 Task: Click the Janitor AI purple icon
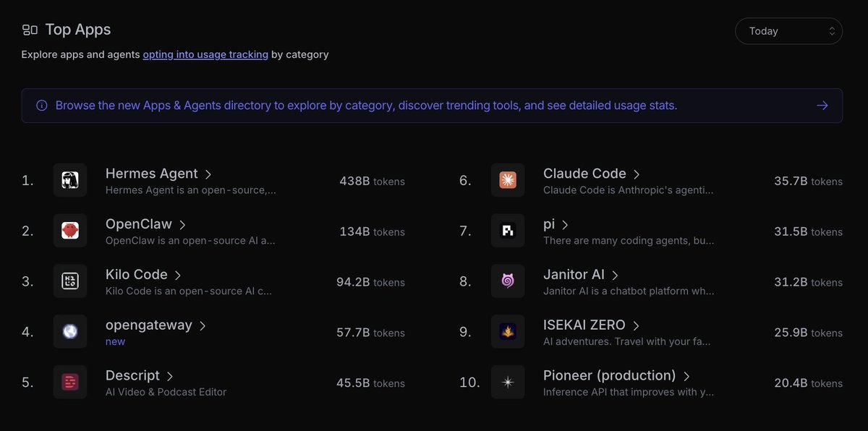(x=508, y=281)
